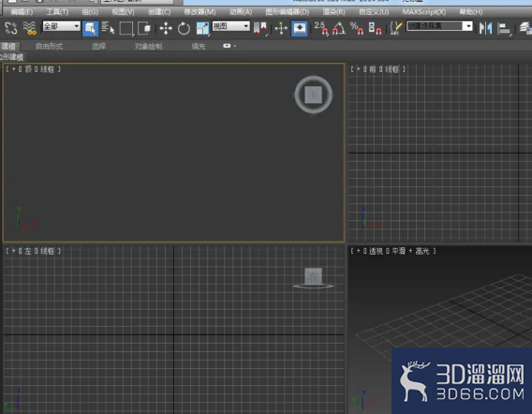Open the 自定义(U) menu
This screenshot has width=532, height=414.
click(374, 12)
